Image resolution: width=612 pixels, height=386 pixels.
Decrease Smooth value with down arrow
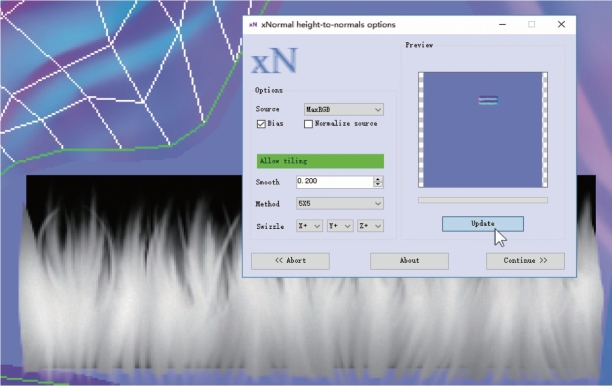[x=378, y=184]
